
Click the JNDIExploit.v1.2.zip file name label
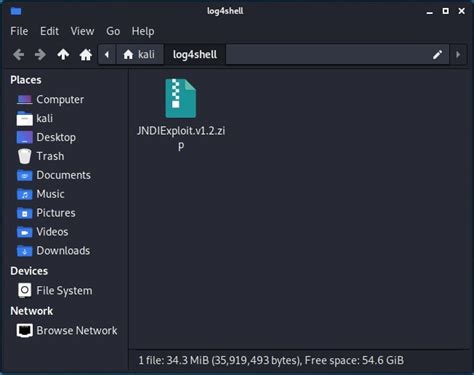click(x=181, y=138)
